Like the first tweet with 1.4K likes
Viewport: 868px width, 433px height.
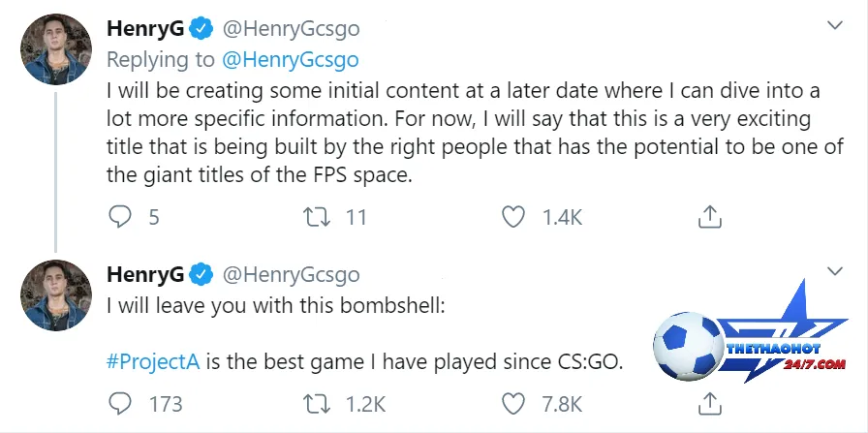click(x=512, y=217)
